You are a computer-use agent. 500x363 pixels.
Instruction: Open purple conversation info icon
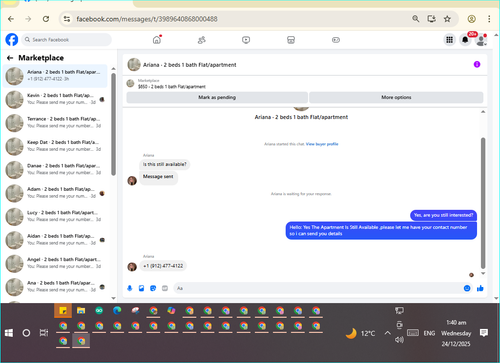477,64
